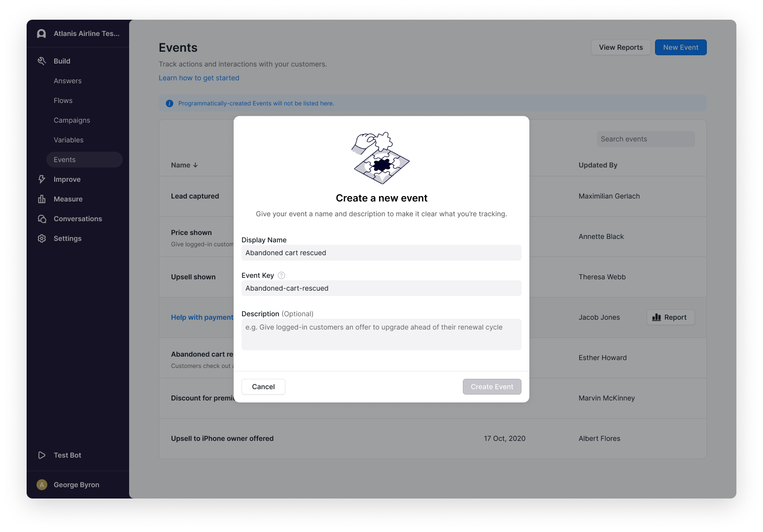The image size is (763, 532).
Task: Go to the Measure section
Action: [x=68, y=199]
